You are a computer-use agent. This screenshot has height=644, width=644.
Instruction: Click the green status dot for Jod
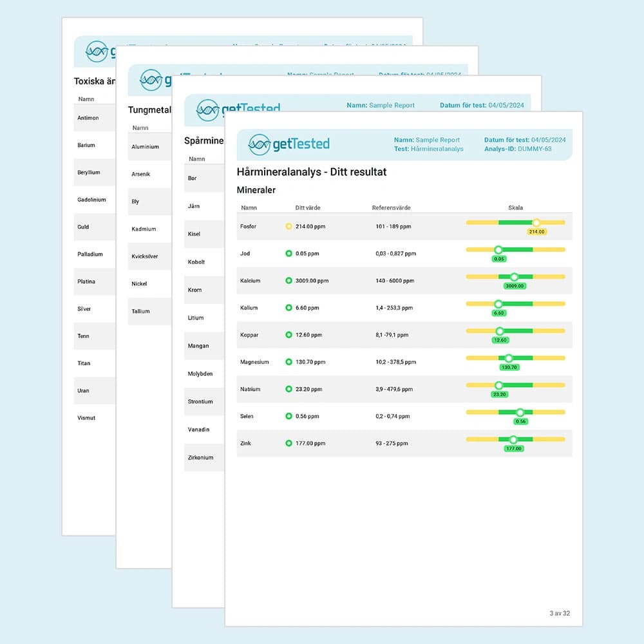tap(289, 254)
